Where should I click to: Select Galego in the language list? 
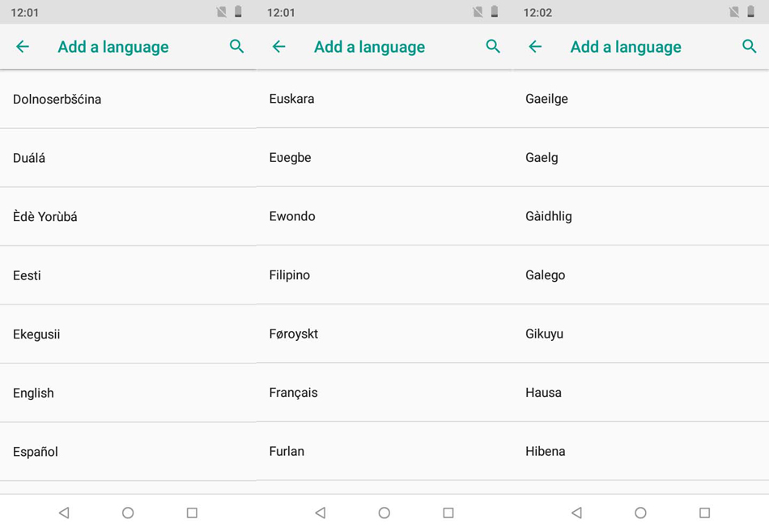pos(641,275)
